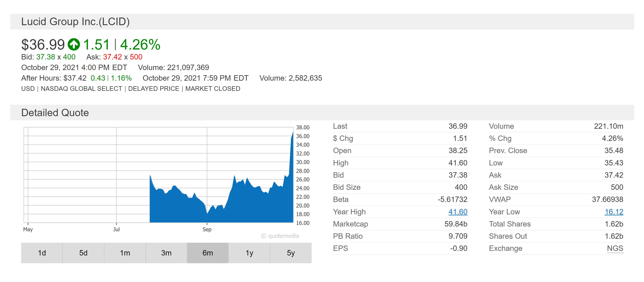Select the 6m chart range tab

[208, 253]
